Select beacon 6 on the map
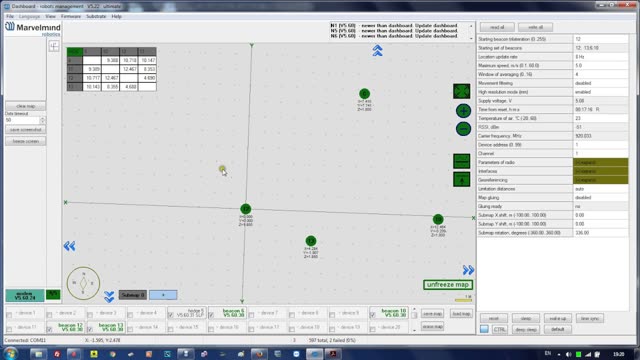The height and width of the screenshot is (360, 640). pyautogui.click(x=364, y=94)
